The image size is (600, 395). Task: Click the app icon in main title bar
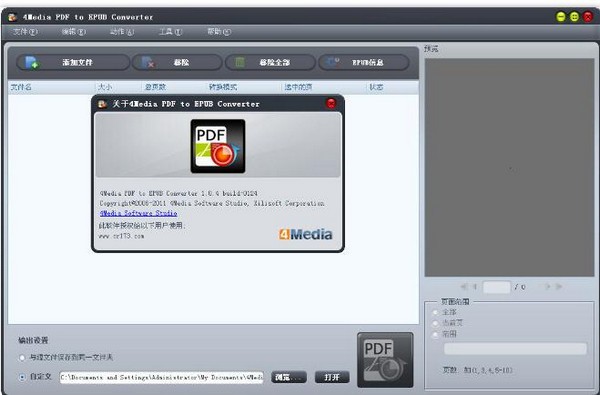coord(13,17)
